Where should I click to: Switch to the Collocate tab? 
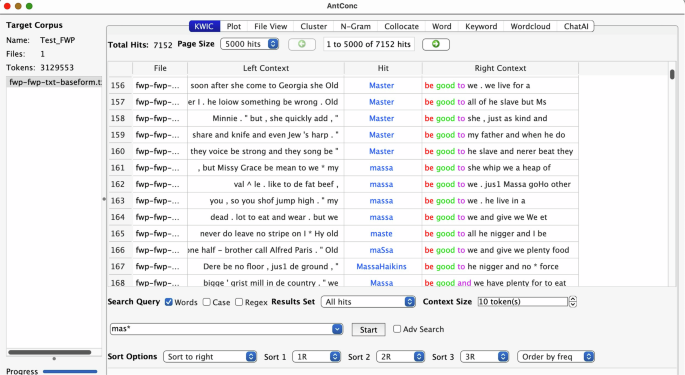[x=401, y=26]
